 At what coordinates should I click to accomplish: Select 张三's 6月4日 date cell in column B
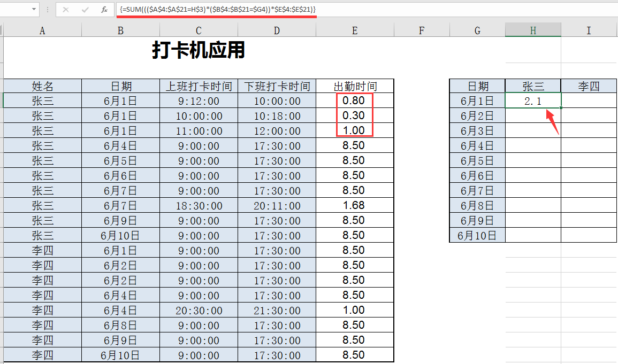coord(120,145)
